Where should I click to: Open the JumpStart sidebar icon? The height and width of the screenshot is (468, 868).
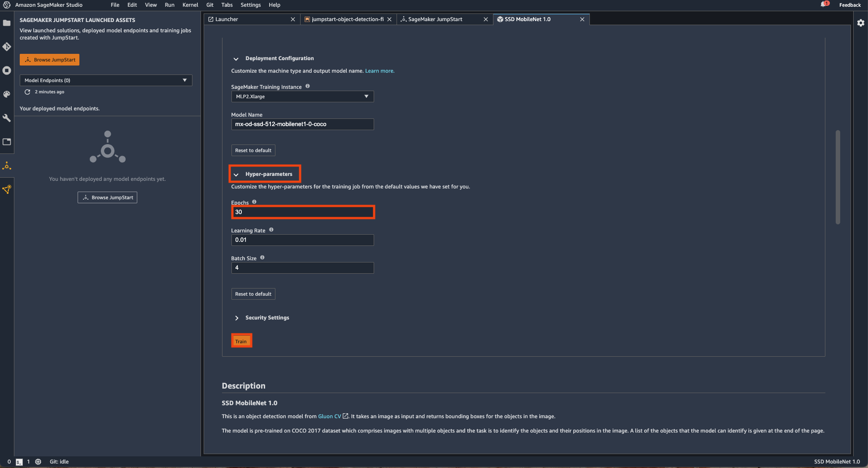click(x=7, y=166)
